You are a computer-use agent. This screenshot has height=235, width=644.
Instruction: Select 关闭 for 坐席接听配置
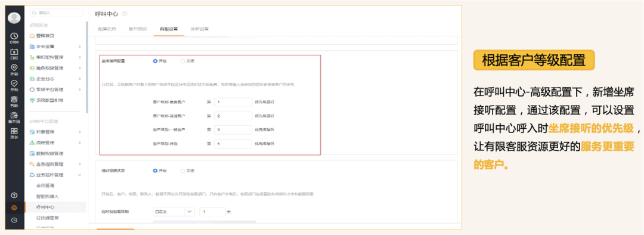[183, 61]
